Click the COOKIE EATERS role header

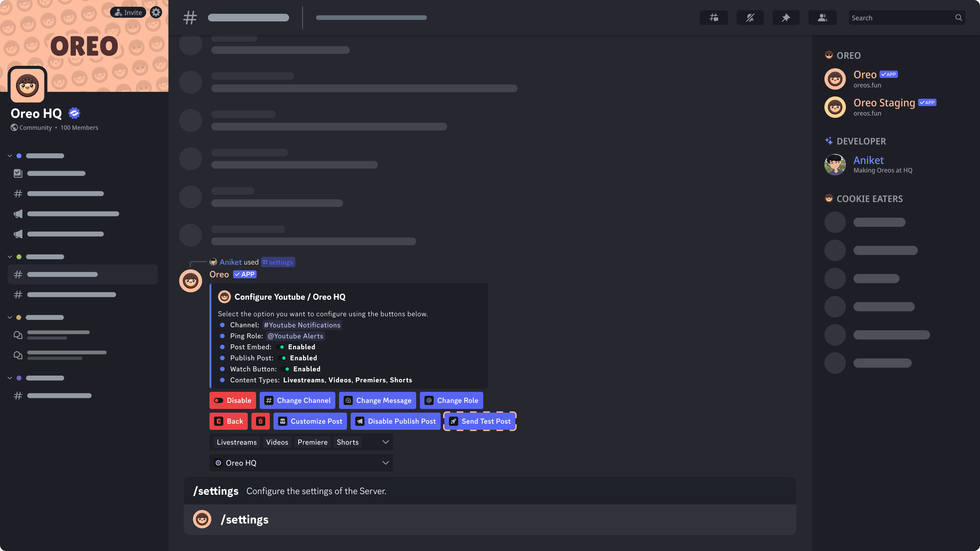864,198
